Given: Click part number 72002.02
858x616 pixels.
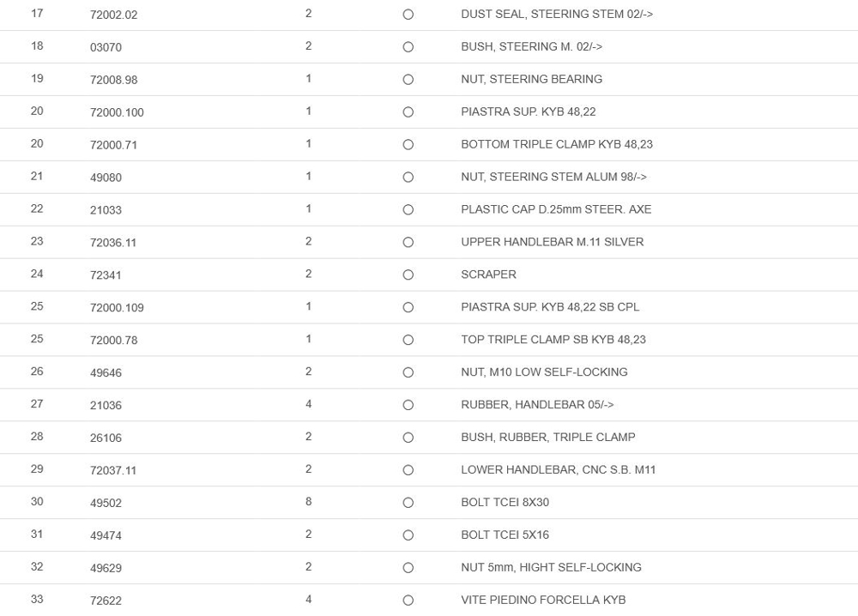Looking at the screenshot, I should (x=113, y=15).
